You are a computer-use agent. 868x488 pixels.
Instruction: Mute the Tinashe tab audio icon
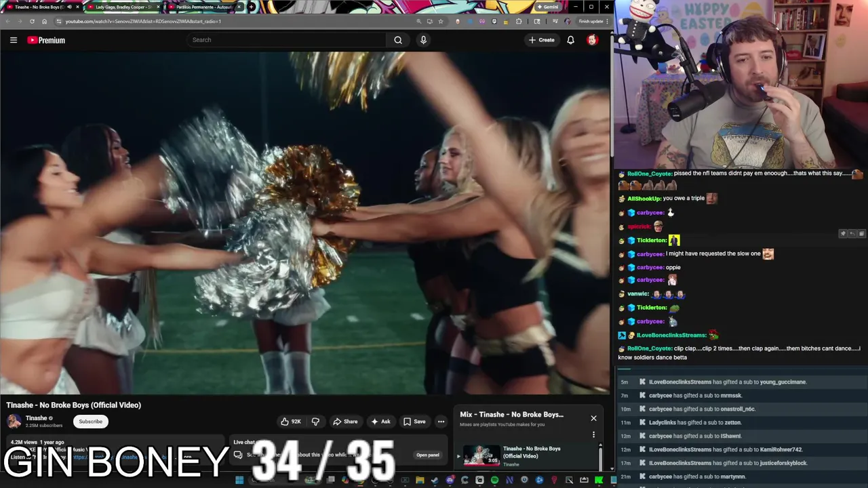pos(69,7)
